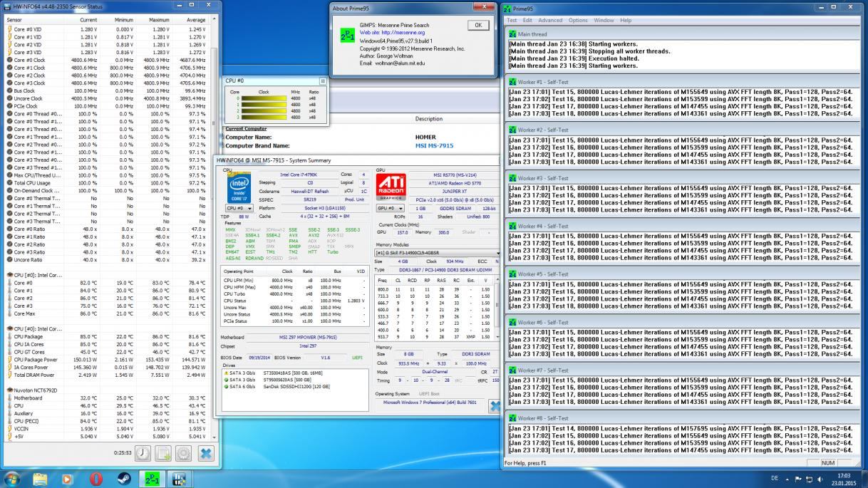Image resolution: width=868 pixels, height=488 pixels.
Task: Launch Opera browser from the taskbar
Action: point(95,479)
